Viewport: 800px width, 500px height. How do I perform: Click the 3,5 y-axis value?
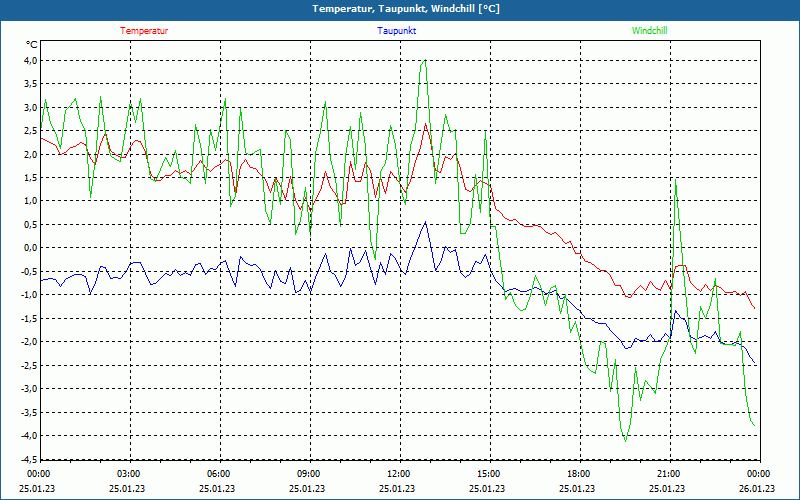coord(31,84)
